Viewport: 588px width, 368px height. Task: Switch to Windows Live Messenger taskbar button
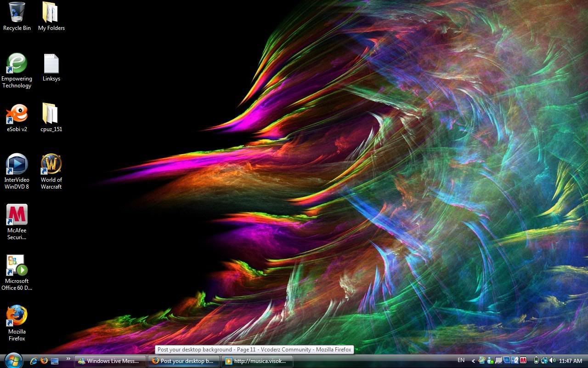[110, 361]
